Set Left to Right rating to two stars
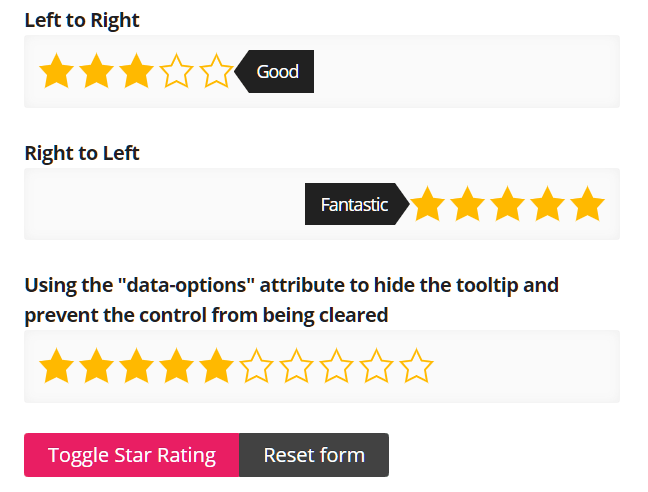Image resolution: width=648 pixels, height=492 pixels. (x=96, y=71)
